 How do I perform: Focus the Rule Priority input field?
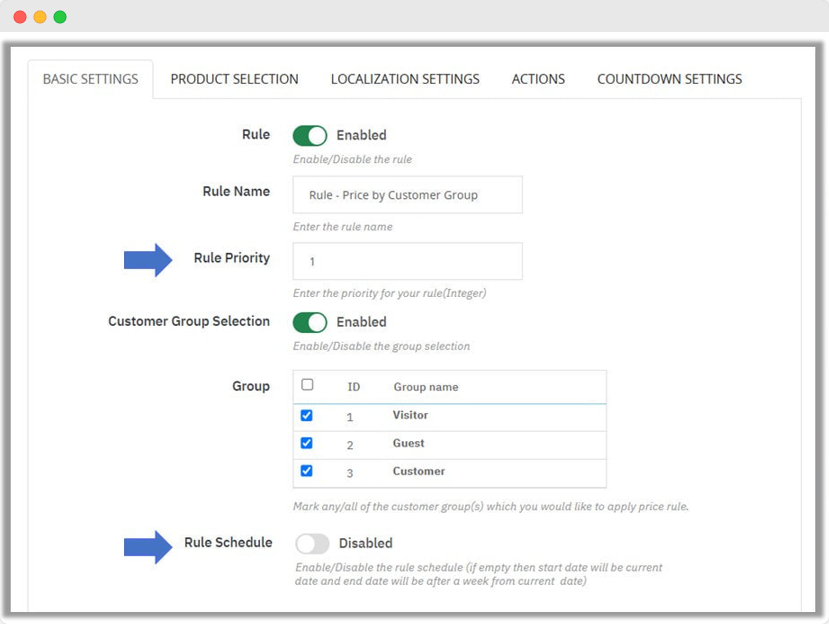point(407,261)
